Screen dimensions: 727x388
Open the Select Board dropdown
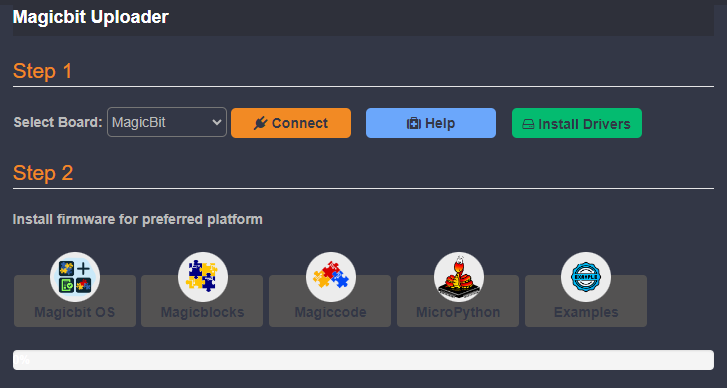click(x=167, y=122)
